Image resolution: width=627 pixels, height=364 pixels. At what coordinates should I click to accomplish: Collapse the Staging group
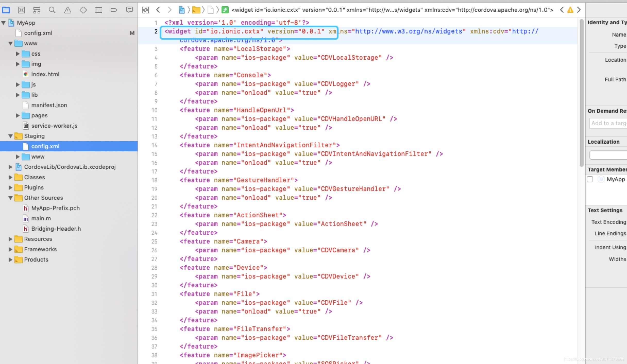(x=11, y=136)
